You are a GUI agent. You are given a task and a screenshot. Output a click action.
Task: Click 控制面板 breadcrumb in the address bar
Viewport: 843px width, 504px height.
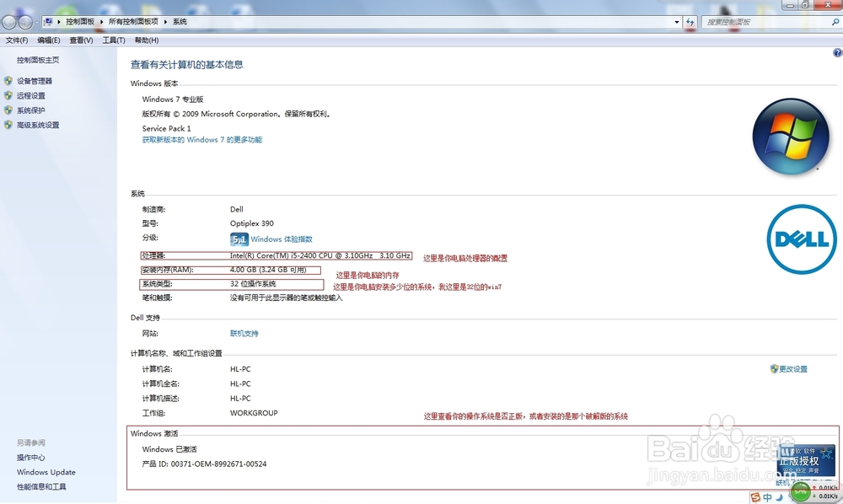point(79,22)
